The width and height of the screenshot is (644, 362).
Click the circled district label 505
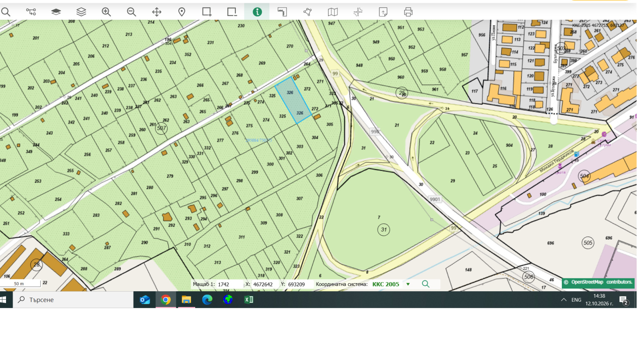(588, 243)
